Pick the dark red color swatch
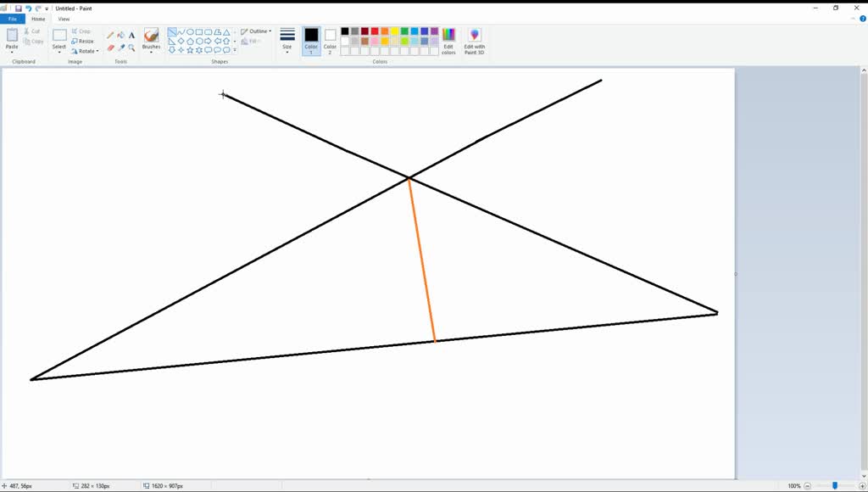868x492 pixels. 364,31
